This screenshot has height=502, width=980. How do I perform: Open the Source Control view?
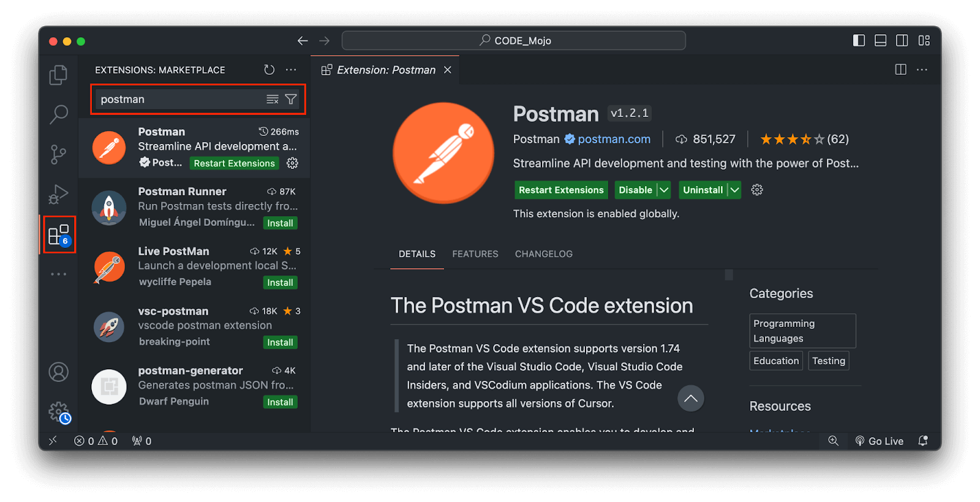(58, 154)
